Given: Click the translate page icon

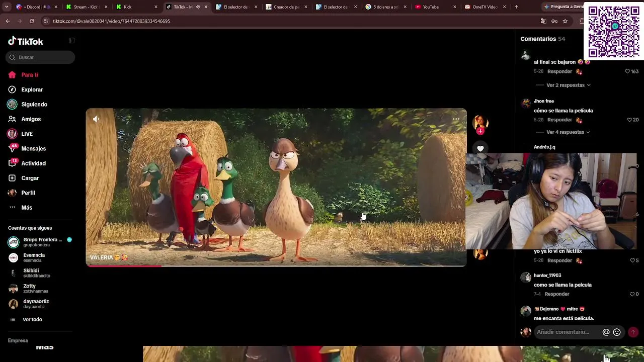Looking at the screenshot, I should tap(543, 21).
